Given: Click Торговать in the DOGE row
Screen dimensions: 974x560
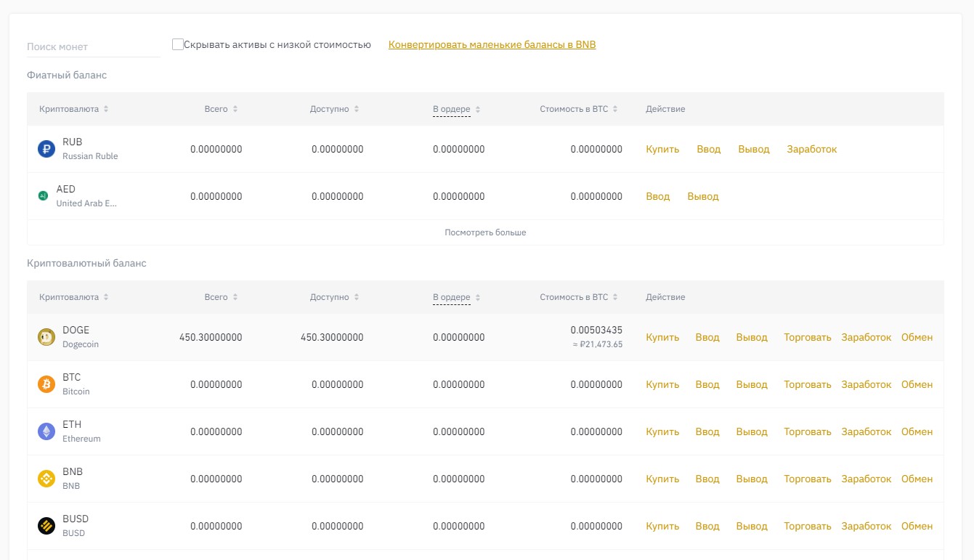Looking at the screenshot, I should point(808,337).
